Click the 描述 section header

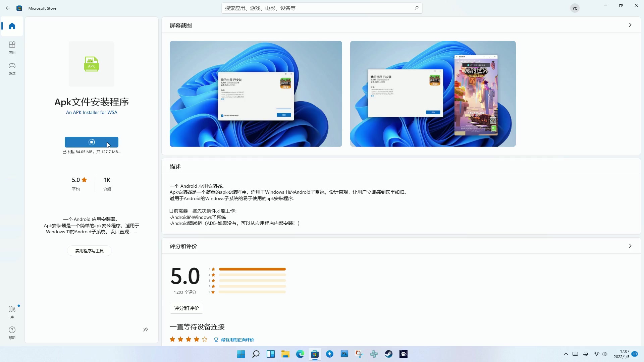click(x=175, y=167)
